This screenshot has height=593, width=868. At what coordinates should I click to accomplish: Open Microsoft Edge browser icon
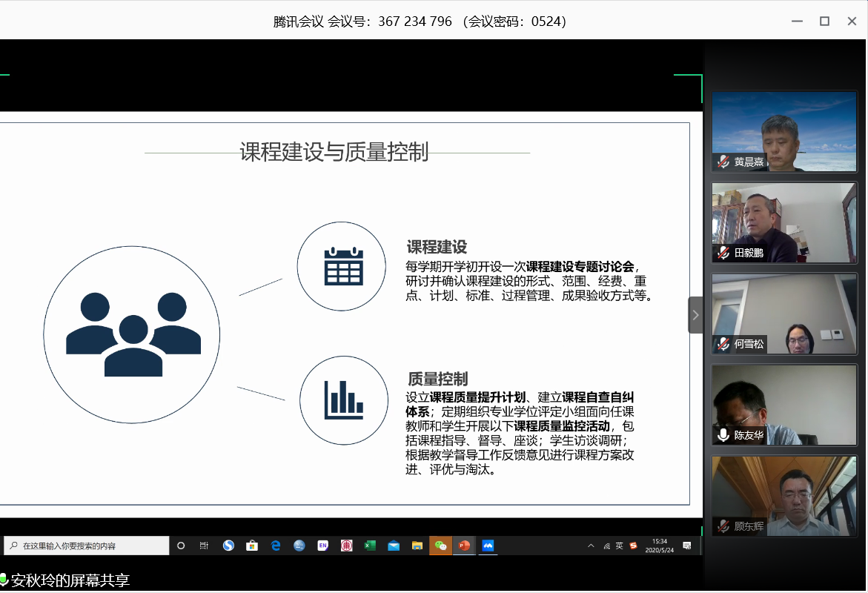(x=275, y=546)
